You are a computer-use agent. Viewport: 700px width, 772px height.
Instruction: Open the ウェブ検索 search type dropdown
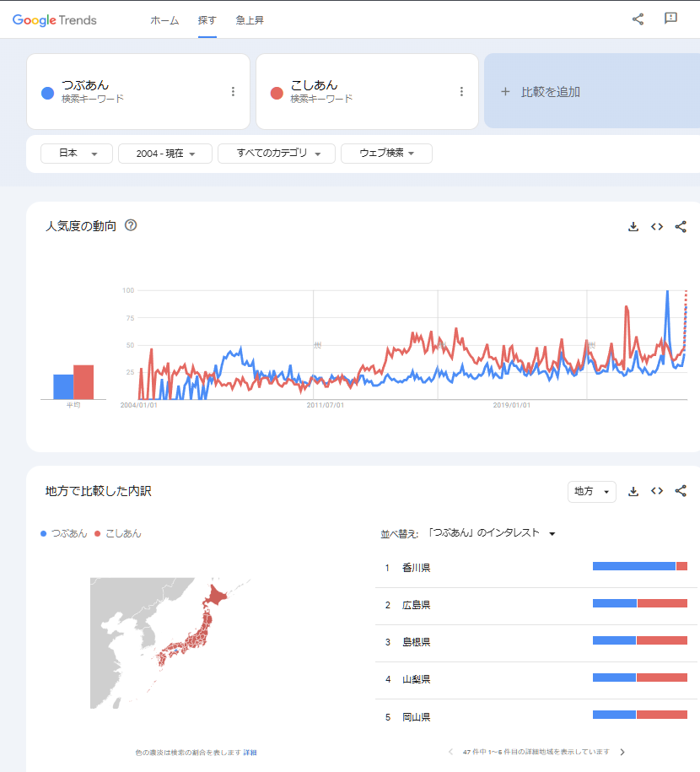pyautogui.click(x=386, y=154)
